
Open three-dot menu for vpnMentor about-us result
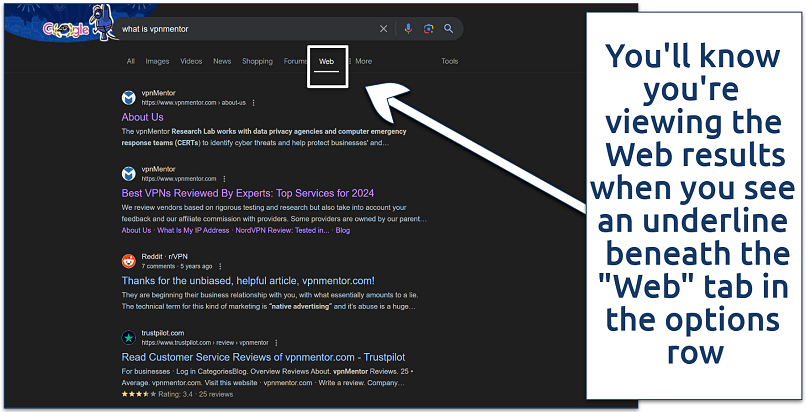tap(253, 103)
